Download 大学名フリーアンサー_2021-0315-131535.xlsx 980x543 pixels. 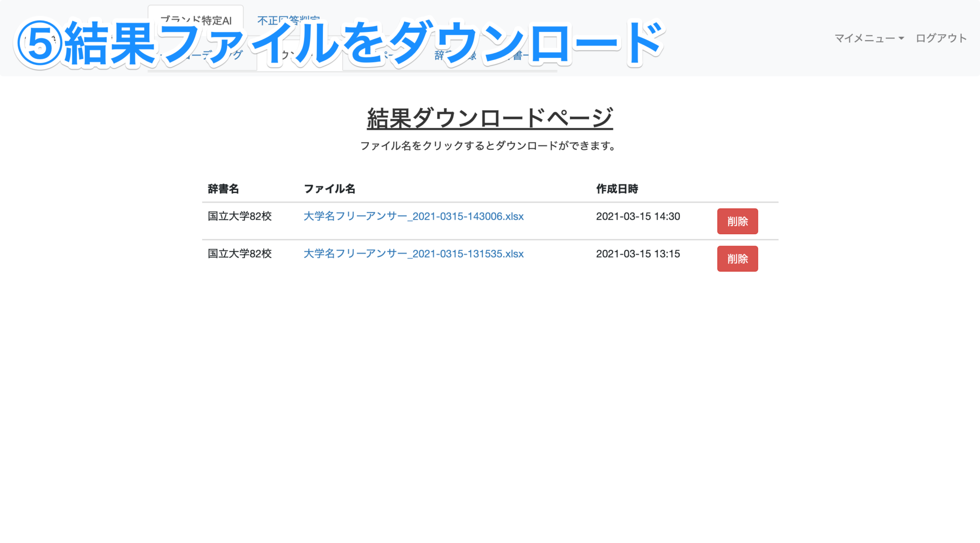point(413,254)
